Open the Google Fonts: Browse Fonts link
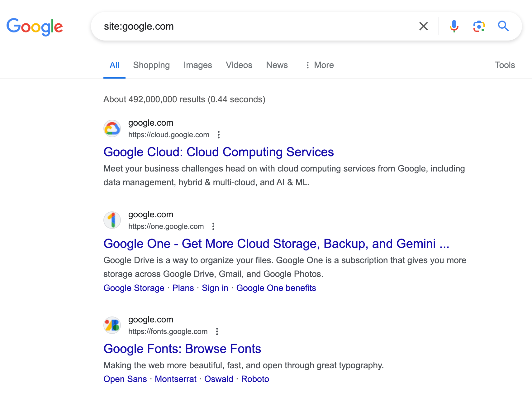The image size is (532, 396). [x=182, y=349]
